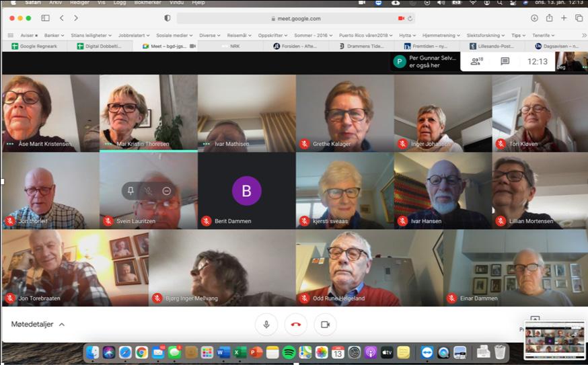Show Safari downloads
Image resolution: width=588 pixels, height=365 pixels.
tap(534, 18)
